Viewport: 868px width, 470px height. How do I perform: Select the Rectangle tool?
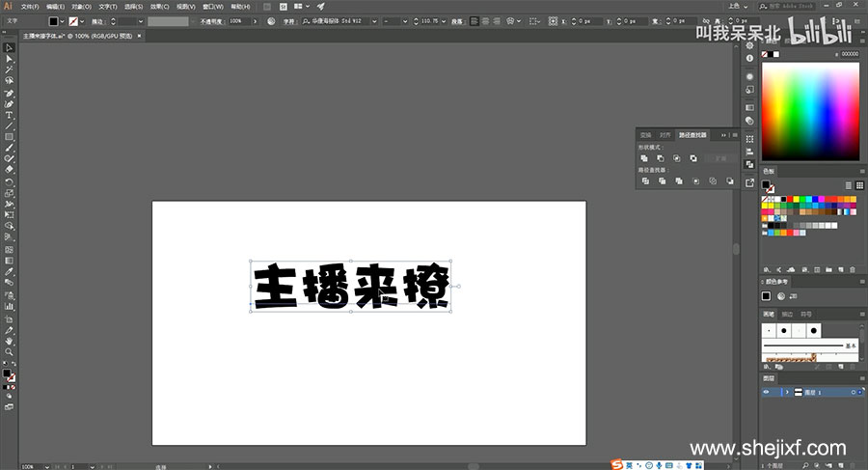9,137
